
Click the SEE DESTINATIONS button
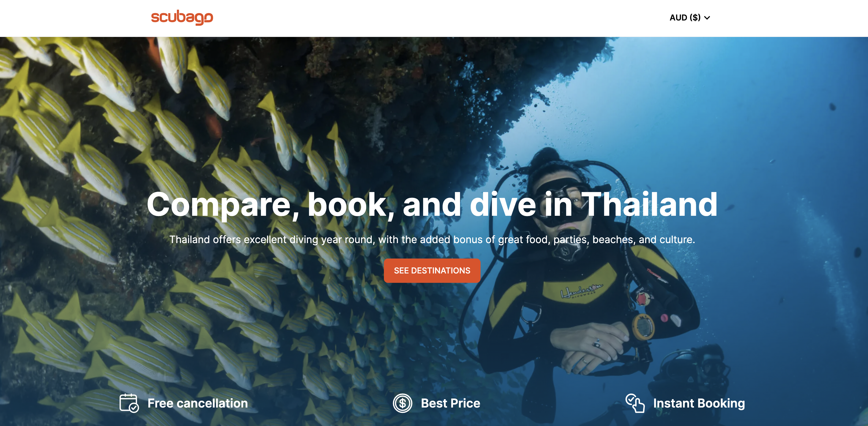click(432, 270)
